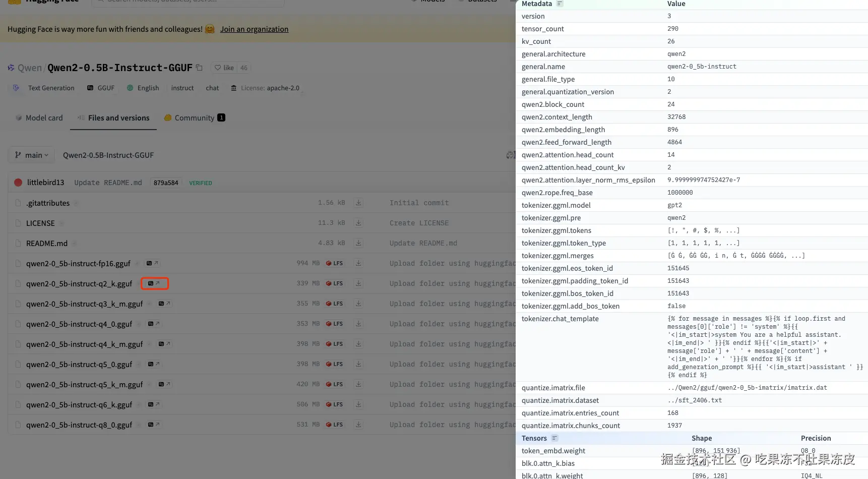The height and width of the screenshot is (479, 868).
Task: Open GGUF viewer for qwen2-0_5b-instruct-q6_k.gguf
Action: 154,404
